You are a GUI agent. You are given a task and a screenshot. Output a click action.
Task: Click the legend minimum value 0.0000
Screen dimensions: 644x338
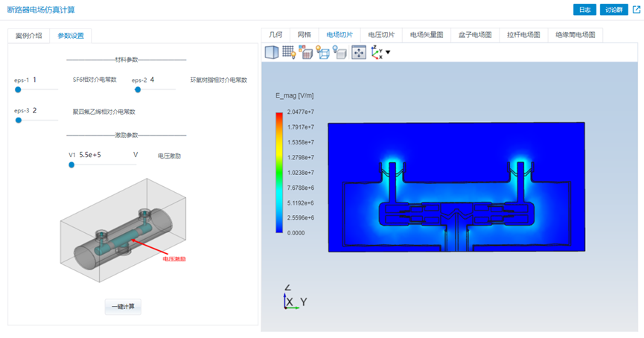[296, 233]
